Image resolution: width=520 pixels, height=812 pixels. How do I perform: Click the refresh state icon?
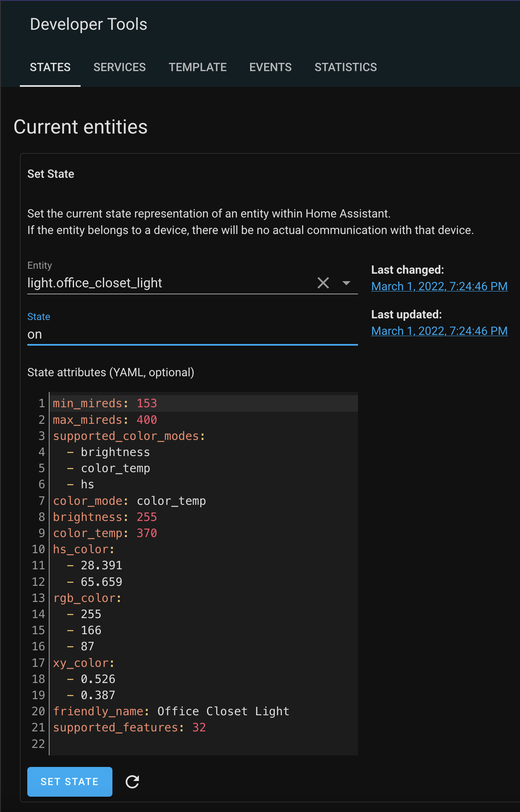point(132,782)
